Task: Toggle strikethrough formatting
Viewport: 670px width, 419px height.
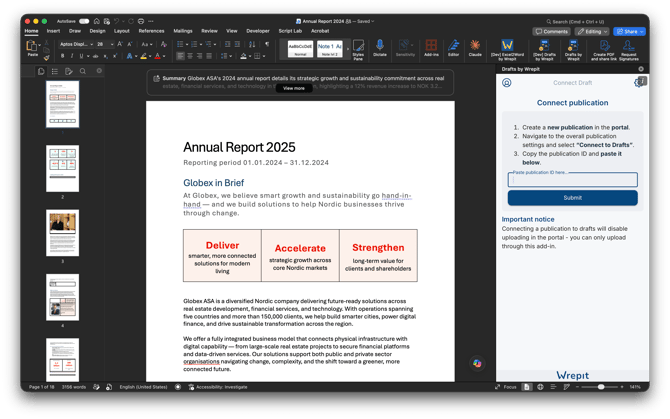Action: 96,56
